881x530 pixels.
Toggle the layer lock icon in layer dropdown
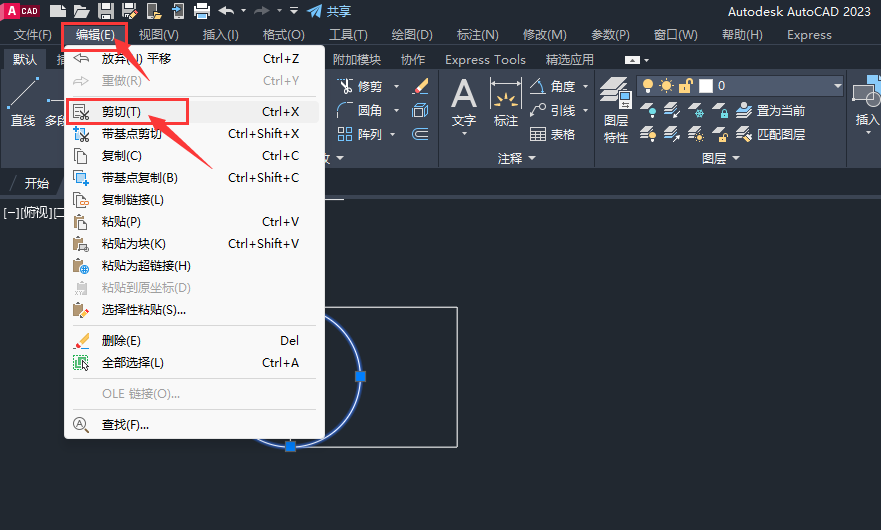tap(685, 86)
